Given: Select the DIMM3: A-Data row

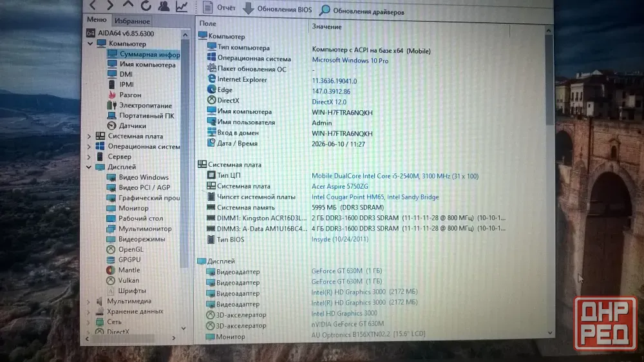Looking at the screenshot, I should (x=356, y=229).
